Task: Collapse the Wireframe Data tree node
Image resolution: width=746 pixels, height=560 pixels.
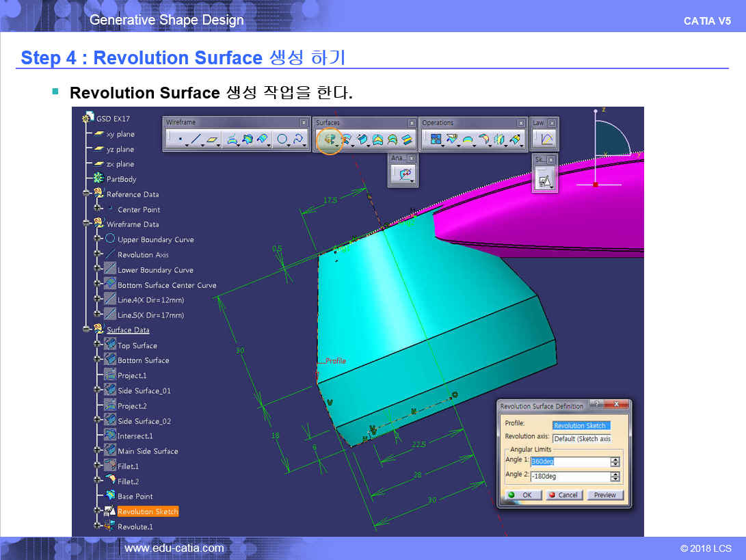Action: point(87,224)
